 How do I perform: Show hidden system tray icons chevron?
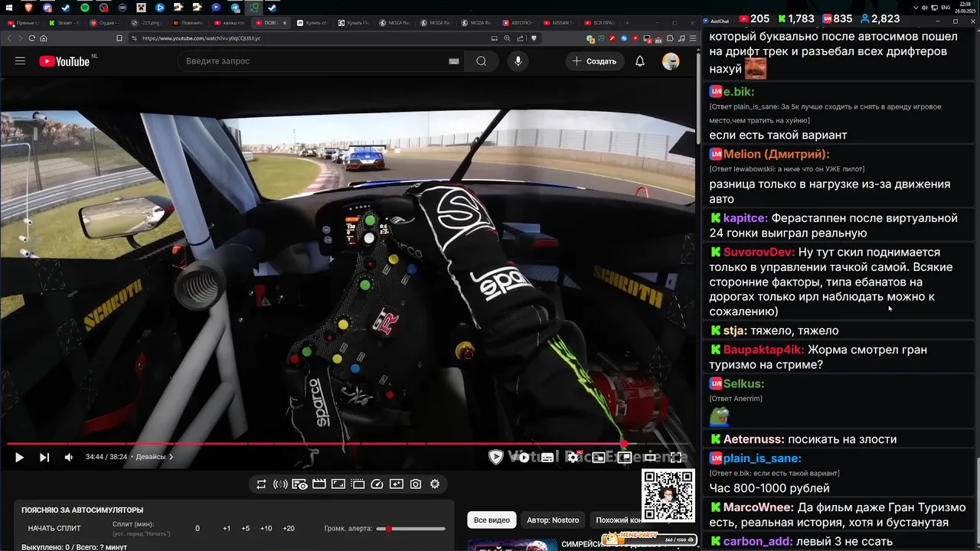[916, 7]
